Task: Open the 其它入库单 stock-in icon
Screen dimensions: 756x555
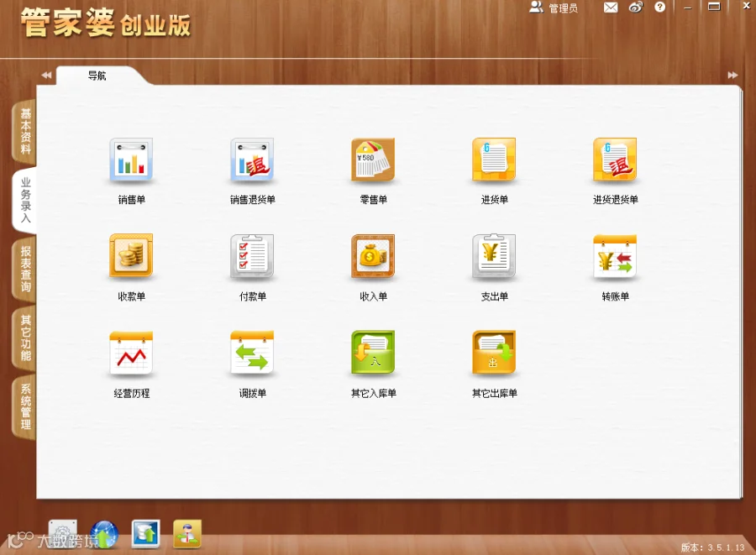Action: [373, 353]
